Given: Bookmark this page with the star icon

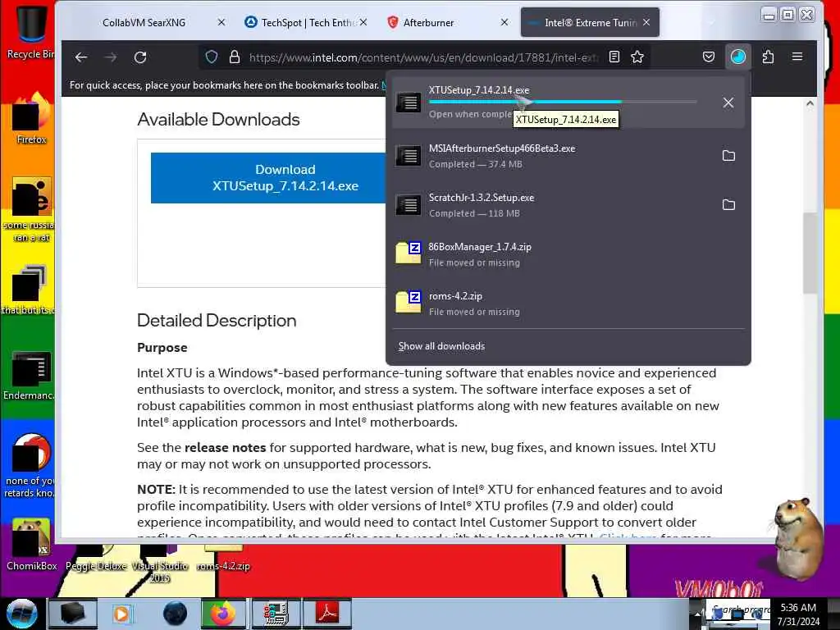Looking at the screenshot, I should pyautogui.click(x=637, y=57).
